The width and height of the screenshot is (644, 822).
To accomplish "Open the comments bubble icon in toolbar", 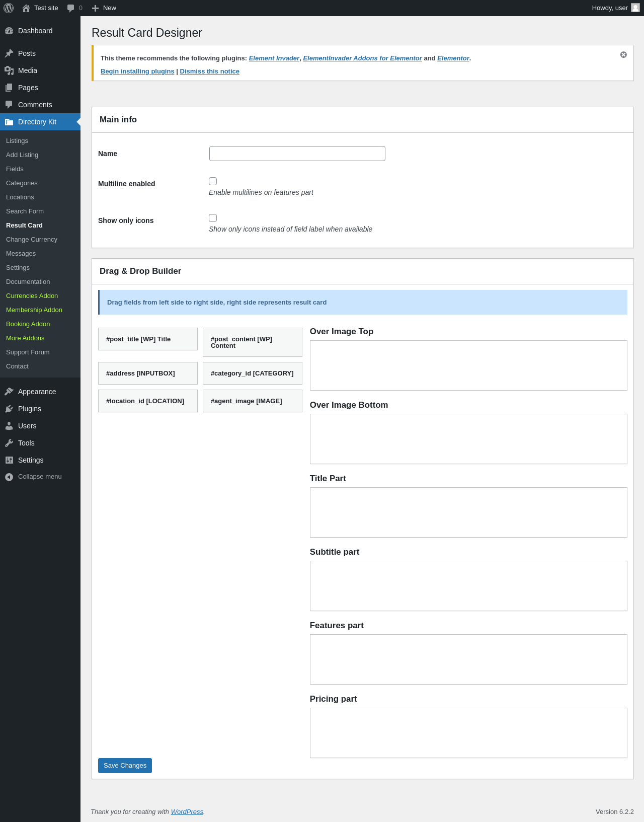I will click(70, 8).
